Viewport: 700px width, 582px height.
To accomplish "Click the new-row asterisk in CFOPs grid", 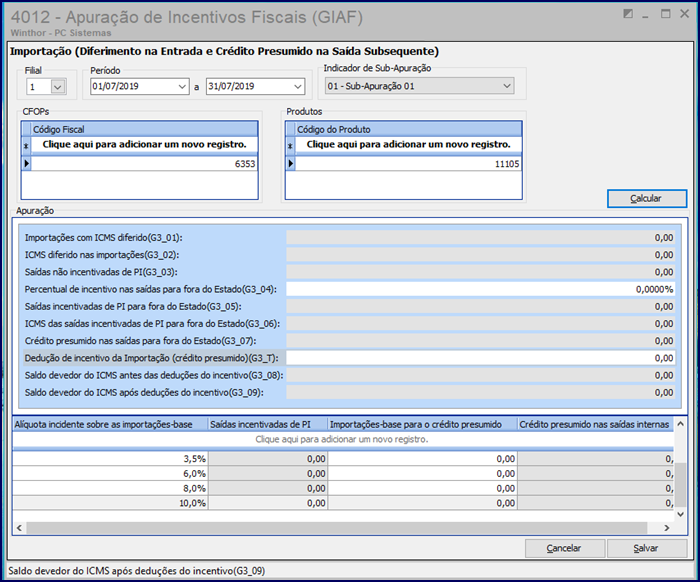I will coord(26,146).
